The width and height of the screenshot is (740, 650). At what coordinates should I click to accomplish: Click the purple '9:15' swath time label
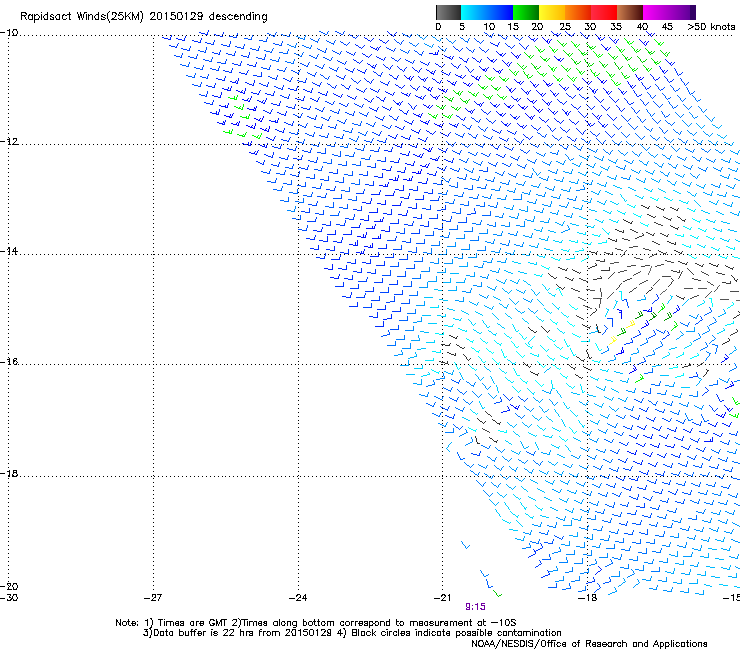475,607
